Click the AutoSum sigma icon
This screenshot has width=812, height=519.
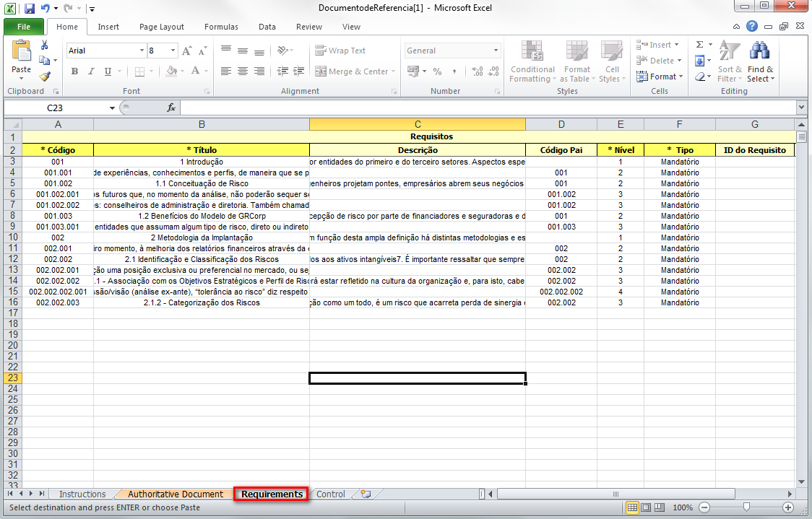699,45
